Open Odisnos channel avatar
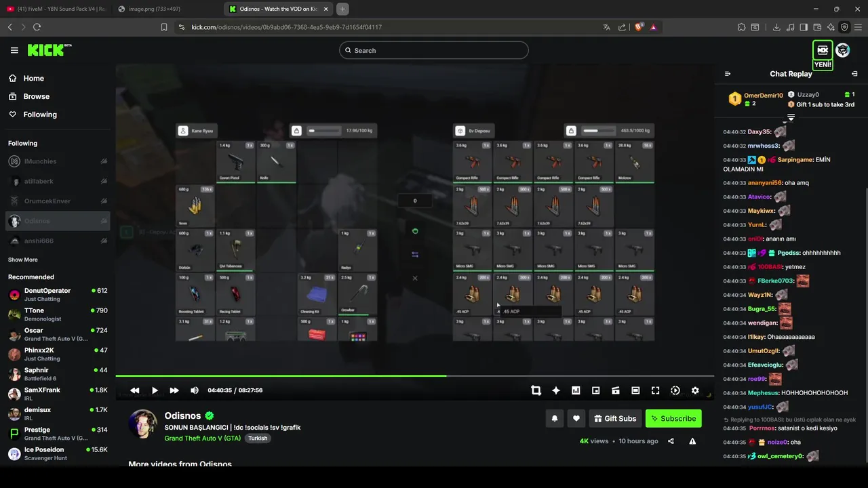The height and width of the screenshot is (488, 868). pos(143,424)
